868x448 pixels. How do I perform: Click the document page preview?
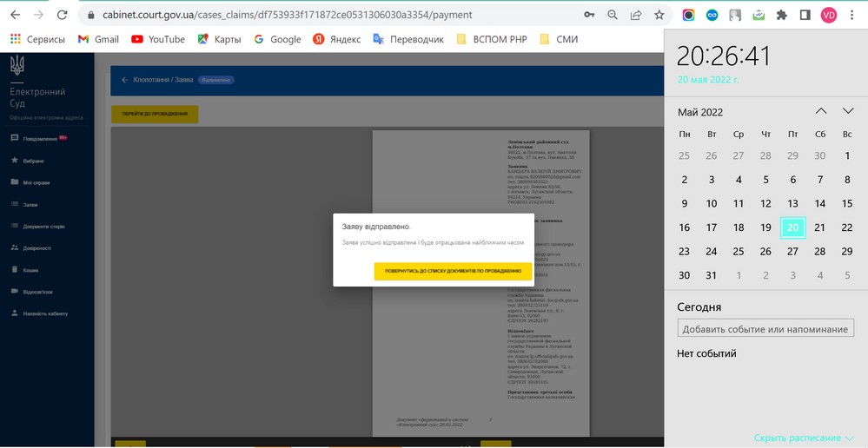click(480, 282)
